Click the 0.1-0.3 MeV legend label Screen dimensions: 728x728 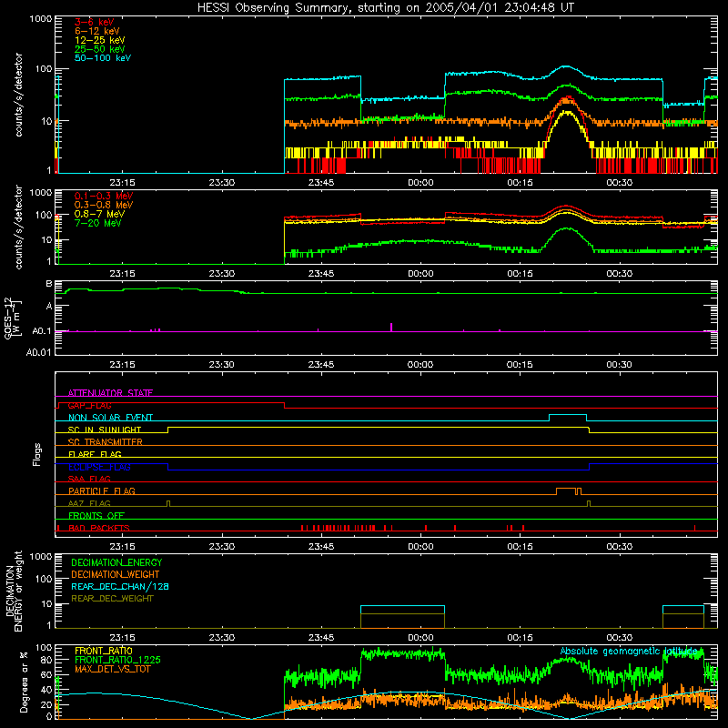tap(104, 196)
